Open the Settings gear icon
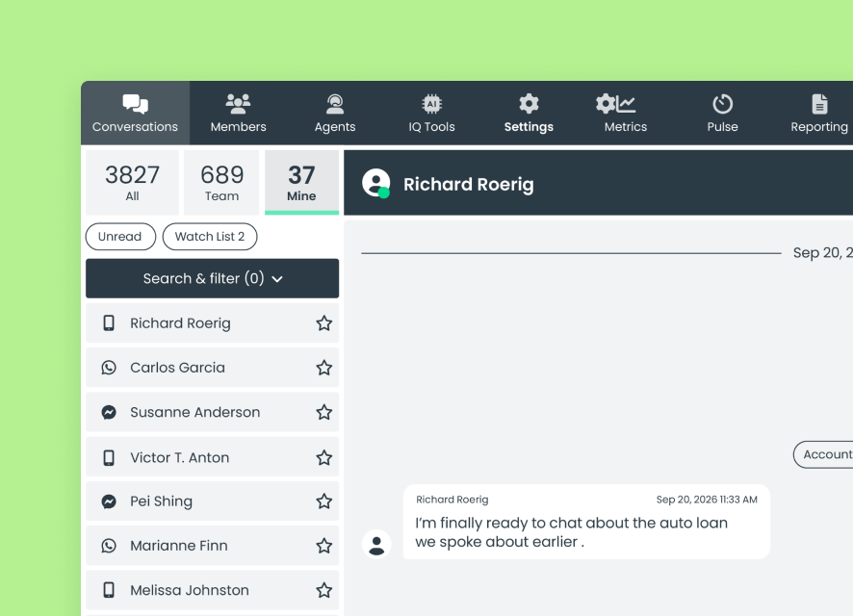The width and height of the screenshot is (853, 616). click(x=529, y=104)
